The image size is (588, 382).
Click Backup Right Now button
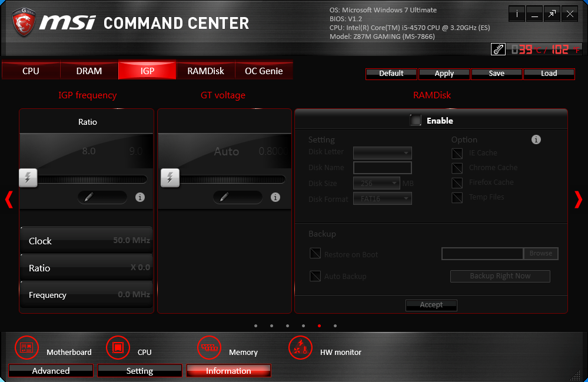pos(500,276)
